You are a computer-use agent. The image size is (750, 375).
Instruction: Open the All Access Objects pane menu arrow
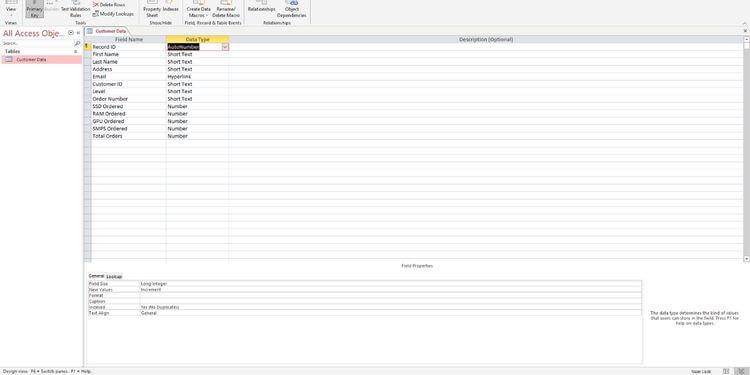71,33
